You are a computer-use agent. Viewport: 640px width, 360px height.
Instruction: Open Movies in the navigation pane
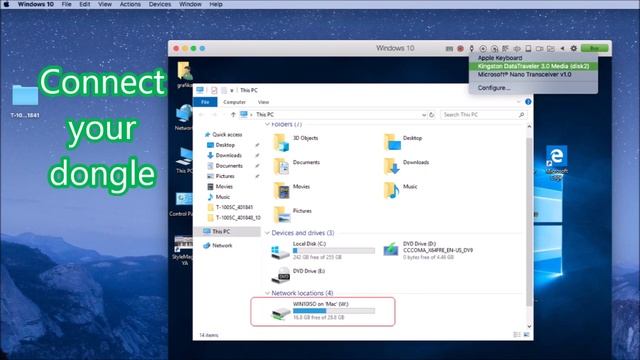(220, 186)
